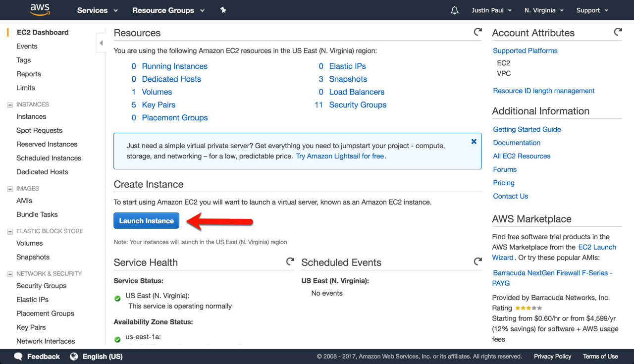Open the Barracuda NextGen Firewall F-Series link
634x364 pixels.
pyautogui.click(x=553, y=278)
